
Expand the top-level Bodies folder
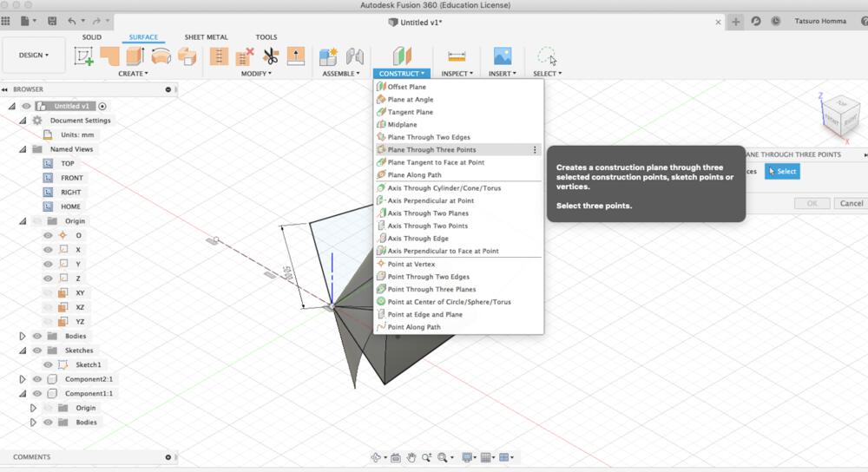coord(23,336)
